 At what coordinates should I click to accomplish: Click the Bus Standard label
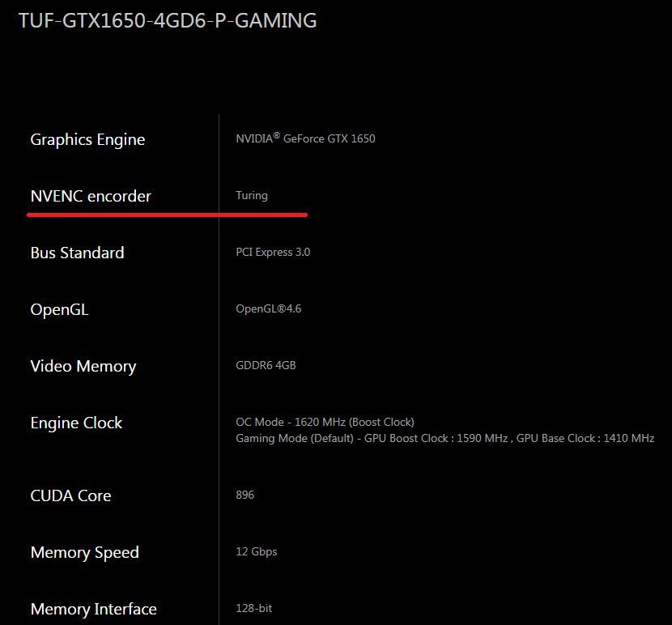pyautogui.click(x=77, y=253)
